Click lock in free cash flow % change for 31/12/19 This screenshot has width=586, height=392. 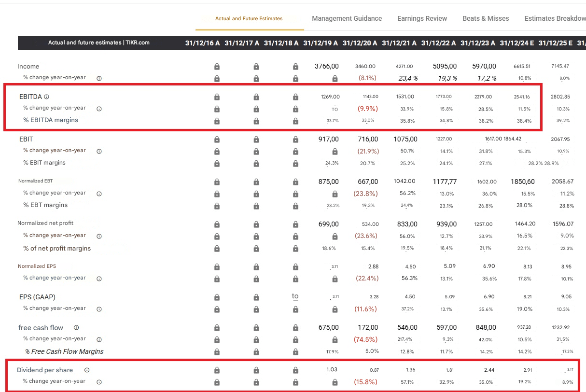[x=335, y=339]
